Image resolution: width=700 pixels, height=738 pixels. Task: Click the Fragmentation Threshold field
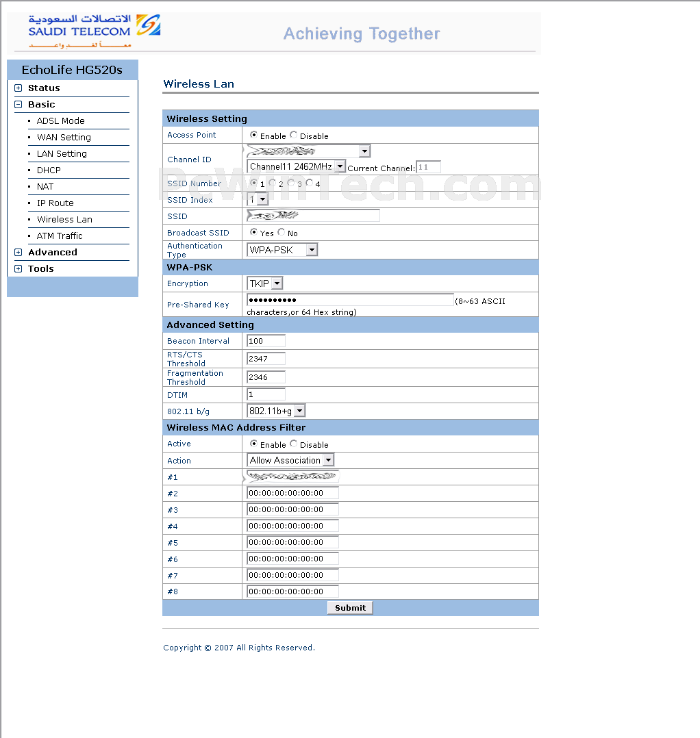[x=266, y=377]
